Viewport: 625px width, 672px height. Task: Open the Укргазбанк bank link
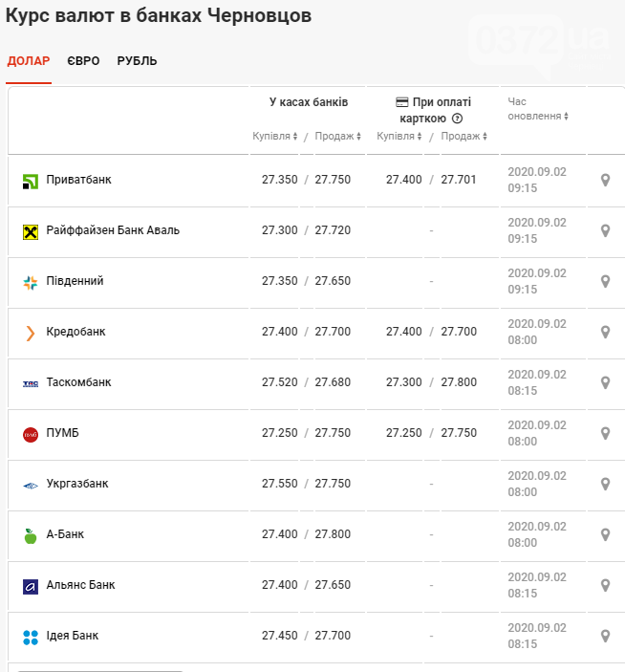tap(77, 484)
